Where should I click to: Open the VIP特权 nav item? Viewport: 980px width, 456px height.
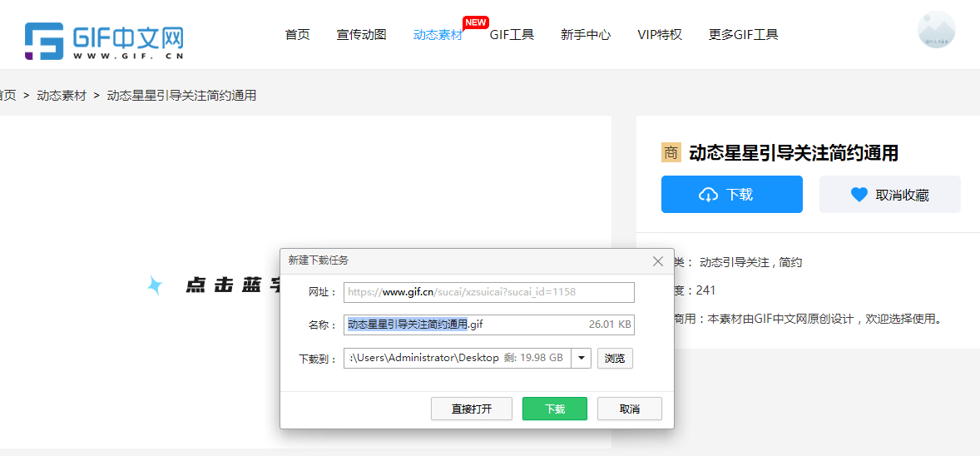coord(660,34)
